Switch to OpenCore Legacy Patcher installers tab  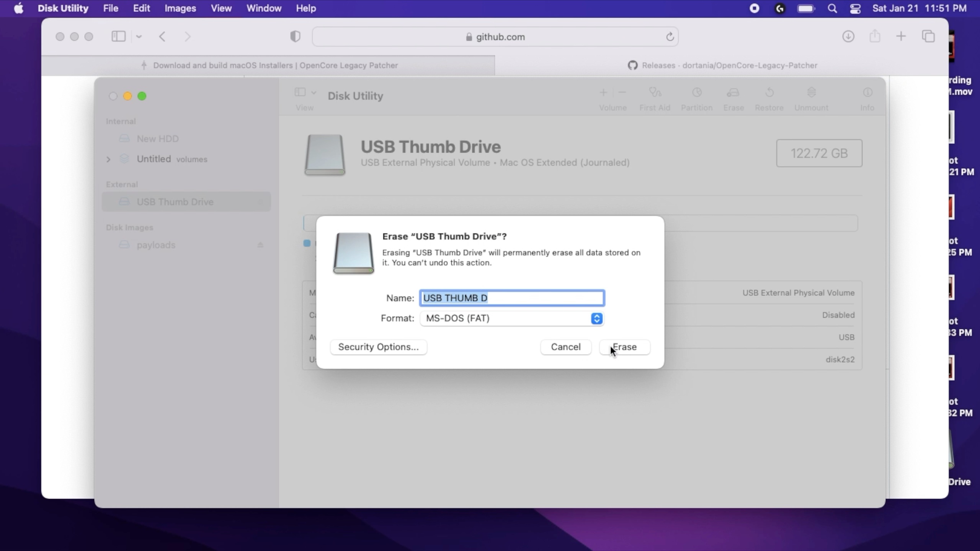[268, 65]
